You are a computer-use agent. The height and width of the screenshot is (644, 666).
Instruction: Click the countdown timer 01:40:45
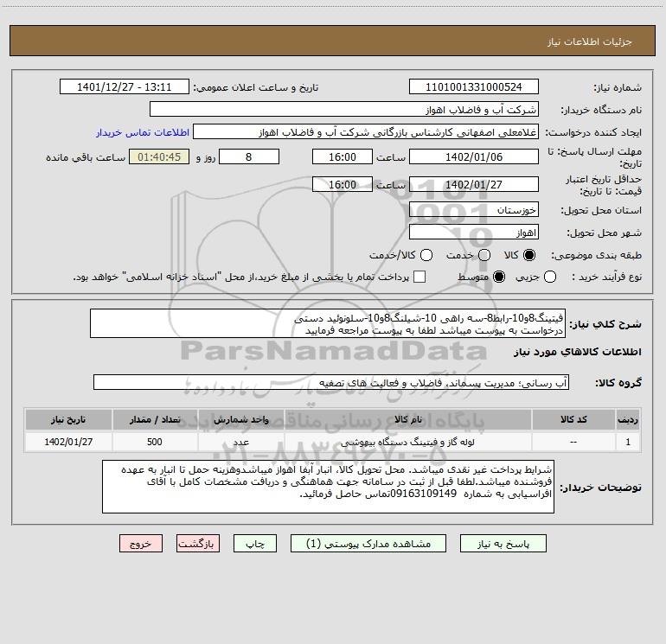pos(159,156)
